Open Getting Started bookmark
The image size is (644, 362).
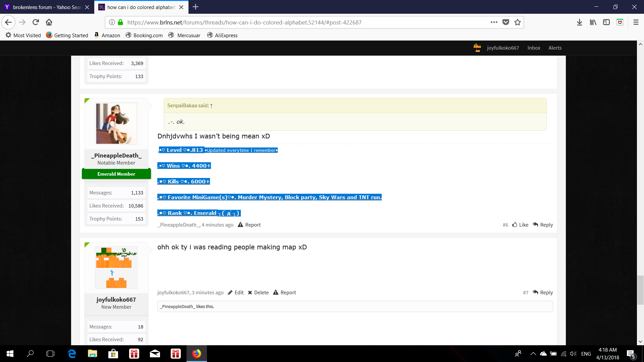(x=67, y=35)
